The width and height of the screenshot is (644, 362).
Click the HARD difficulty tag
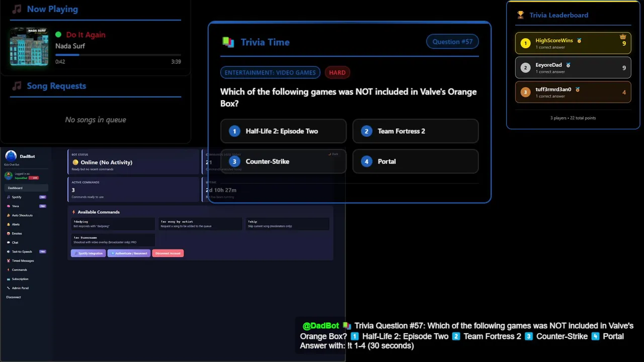[x=337, y=72]
